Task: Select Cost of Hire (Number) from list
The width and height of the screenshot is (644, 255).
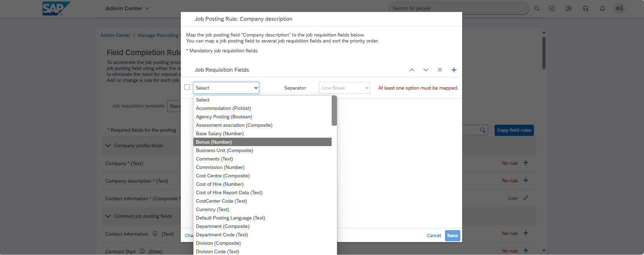Action: coord(262,184)
